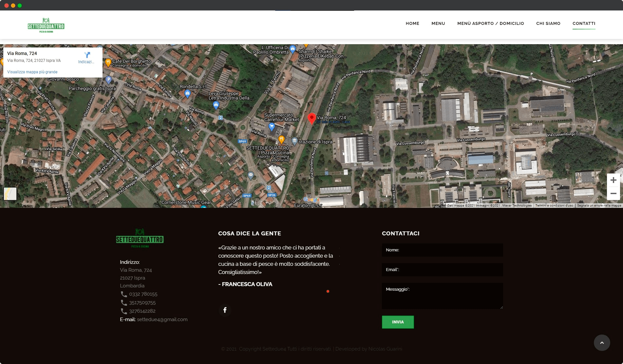Focus the Messaggio text area
Viewport: 623px width, 364px height.
[442, 296]
